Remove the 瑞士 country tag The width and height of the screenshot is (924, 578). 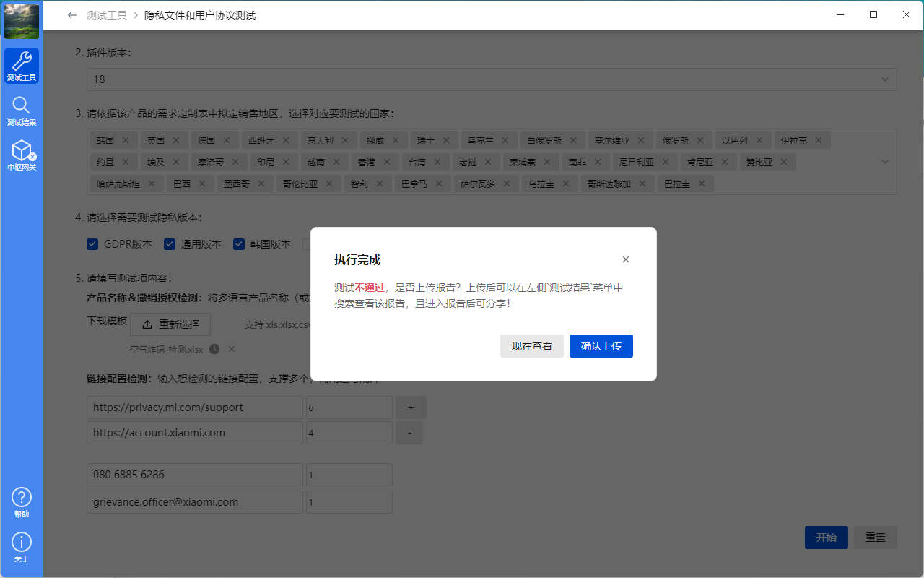[446, 140]
